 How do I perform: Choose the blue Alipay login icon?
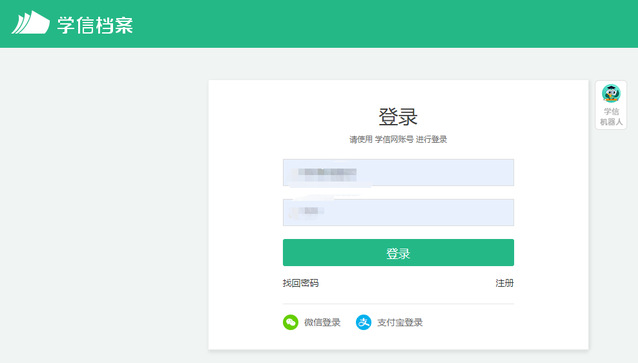pos(363,322)
